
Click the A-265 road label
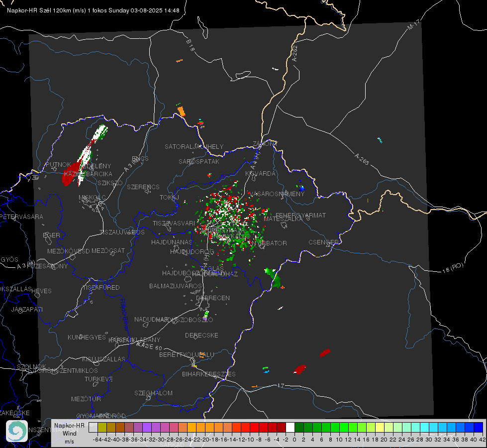(362, 159)
